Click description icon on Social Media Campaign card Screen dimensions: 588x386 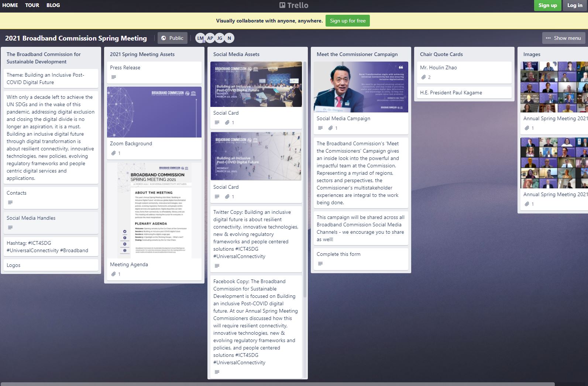(x=320, y=128)
